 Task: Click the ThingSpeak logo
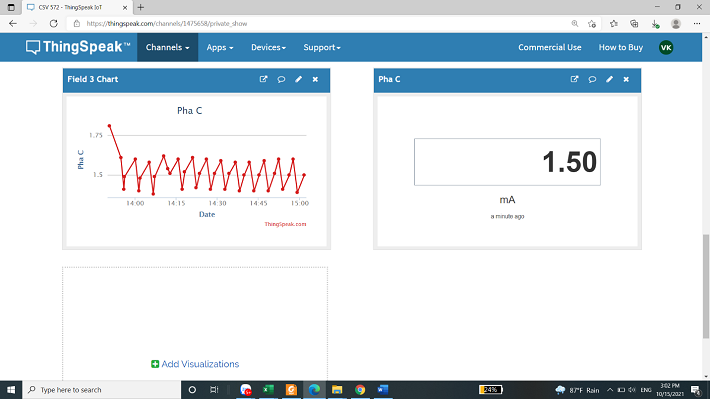[78, 47]
